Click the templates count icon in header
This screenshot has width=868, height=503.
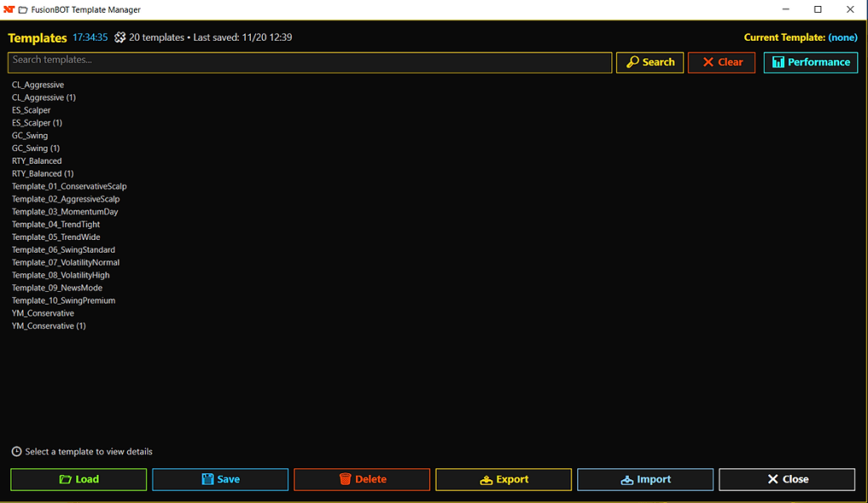click(x=120, y=37)
